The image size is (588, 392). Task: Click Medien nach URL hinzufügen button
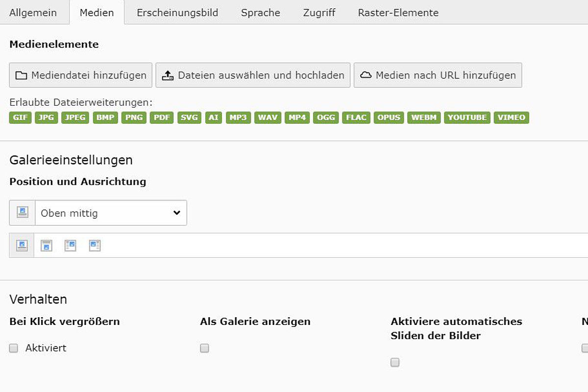(x=438, y=75)
